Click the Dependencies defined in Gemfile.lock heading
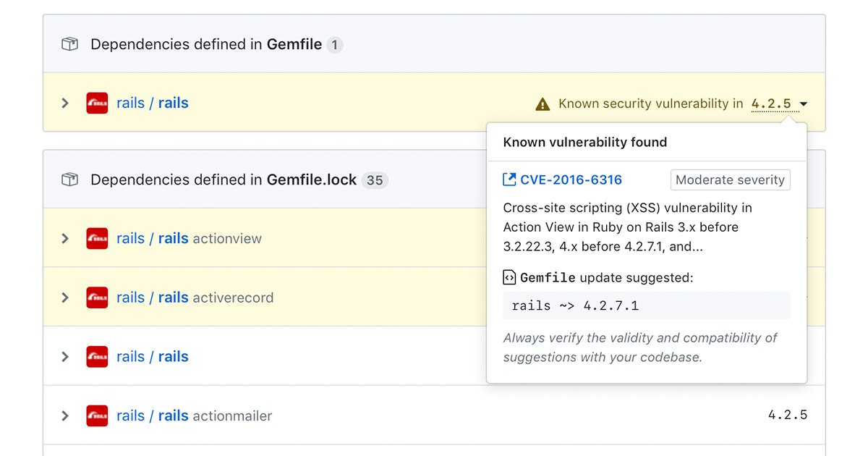868x456 pixels. point(224,180)
